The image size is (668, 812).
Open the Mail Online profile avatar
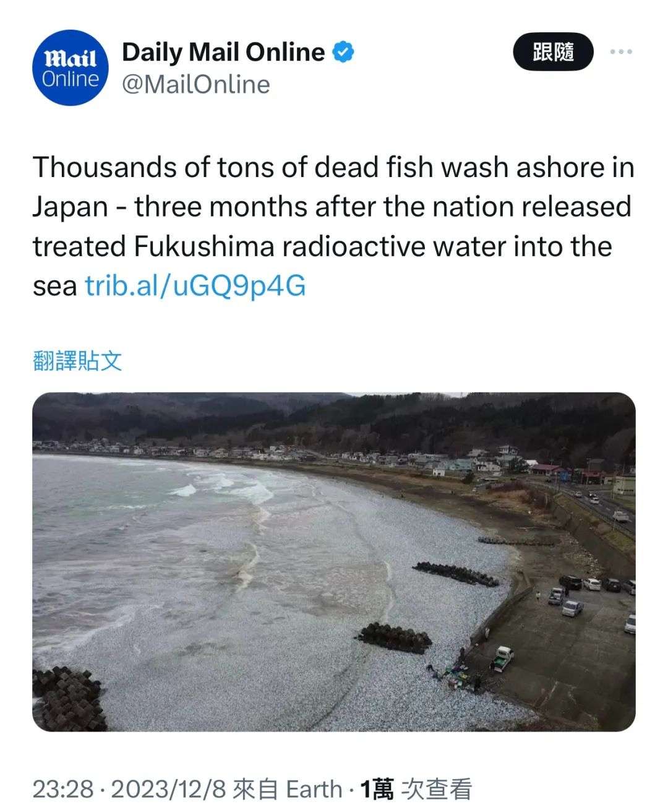[71, 67]
